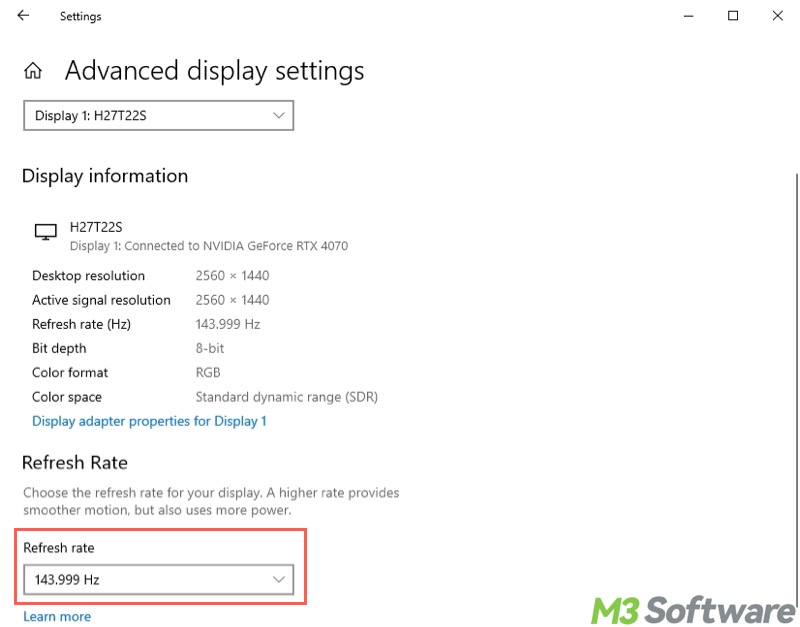
Task: Click the vertical scrollbar on the right
Action: [796, 388]
